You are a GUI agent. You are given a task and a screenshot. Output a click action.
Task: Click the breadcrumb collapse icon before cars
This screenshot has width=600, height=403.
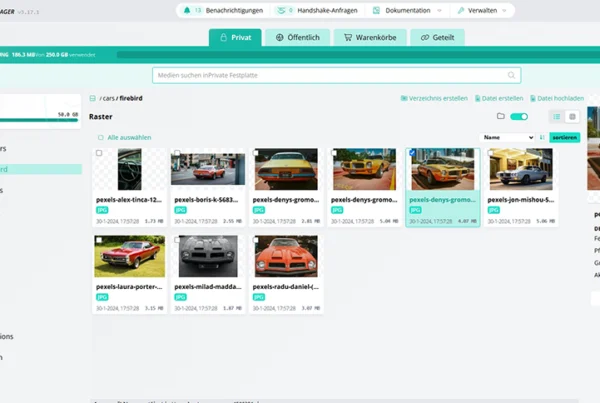pos(93,98)
